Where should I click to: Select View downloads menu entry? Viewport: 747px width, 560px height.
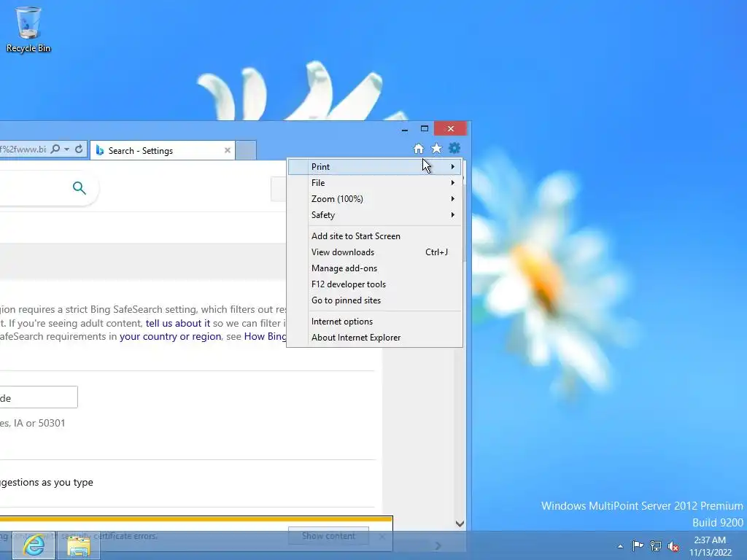(x=374, y=252)
